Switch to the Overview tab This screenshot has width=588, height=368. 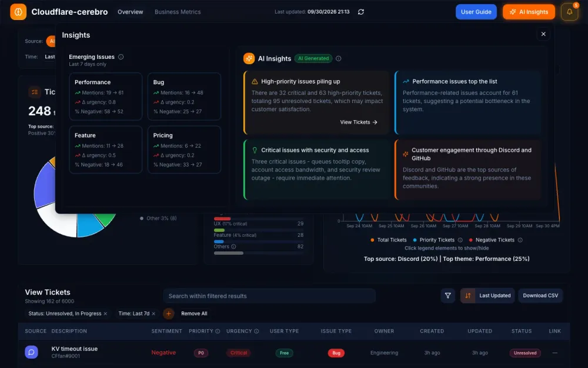130,12
